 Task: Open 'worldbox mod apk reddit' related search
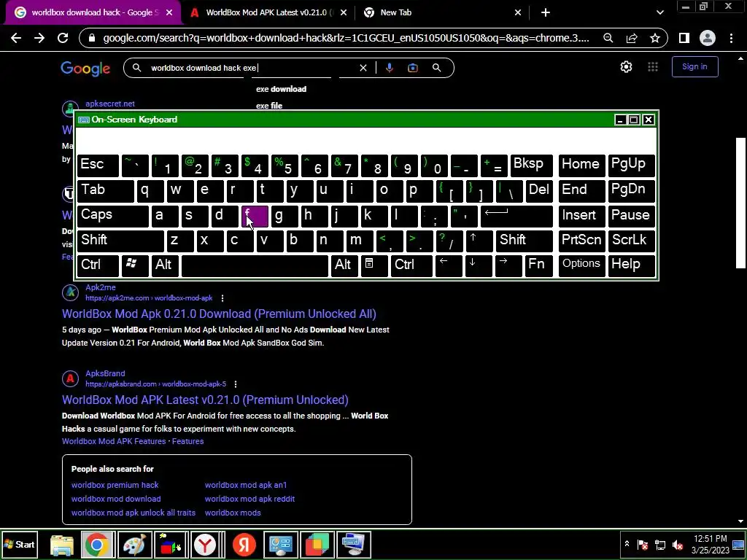tap(249, 499)
